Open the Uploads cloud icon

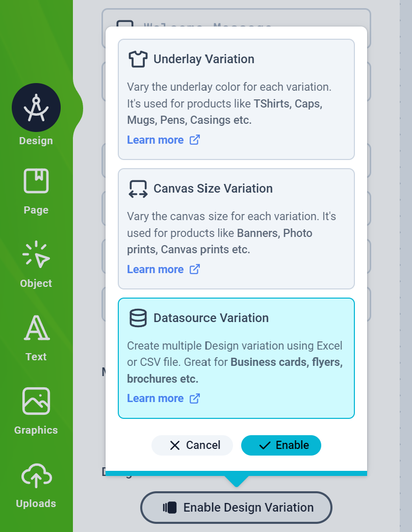click(x=36, y=475)
